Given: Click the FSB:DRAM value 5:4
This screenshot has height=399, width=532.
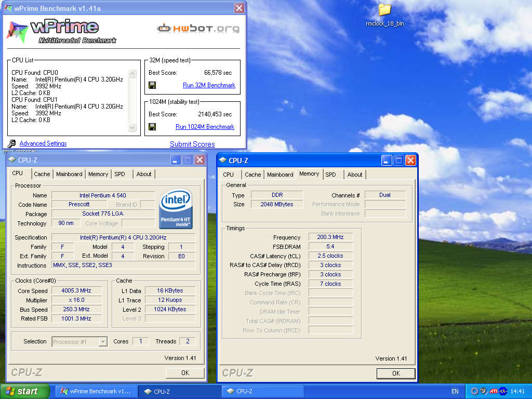Looking at the screenshot, I should (x=330, y=246).
